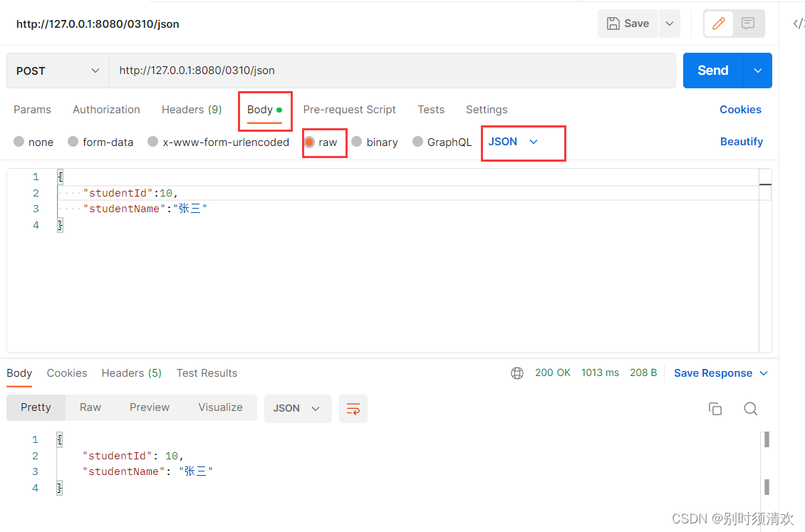Open comments via the comment bubble icon
The image size is (805, 532).
(747, 24)
